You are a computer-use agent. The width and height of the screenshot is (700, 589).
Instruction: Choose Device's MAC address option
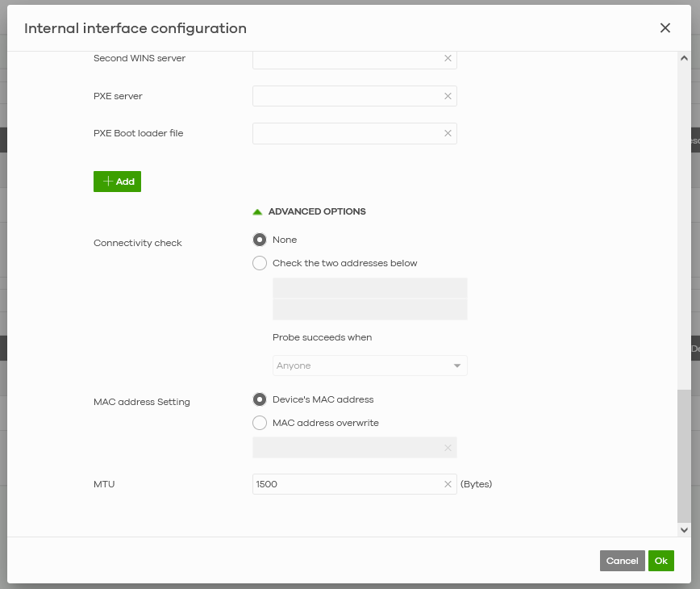[x=260, y=399]
